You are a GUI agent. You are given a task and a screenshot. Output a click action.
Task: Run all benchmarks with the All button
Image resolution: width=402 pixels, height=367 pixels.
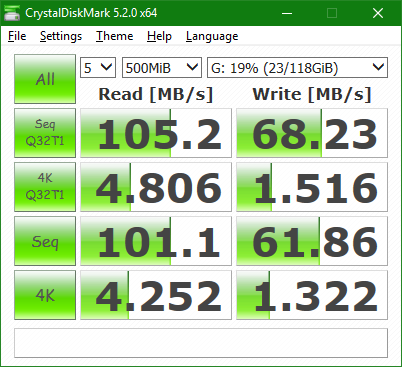[x=45, y=79]
